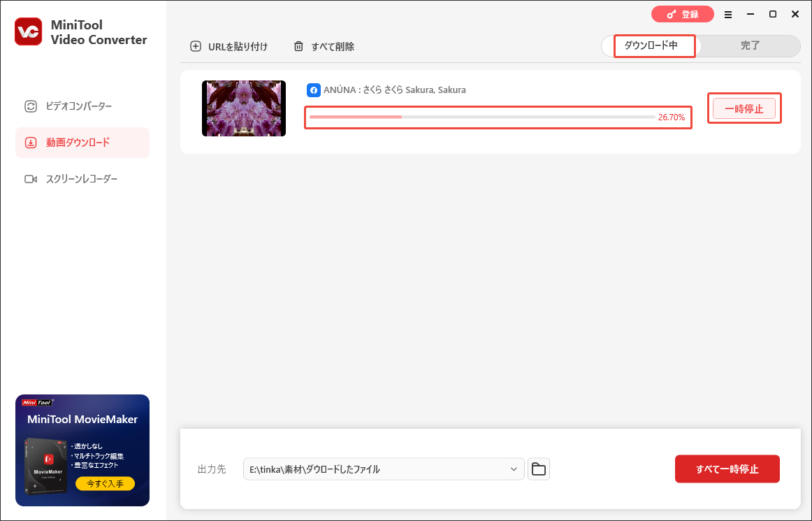The width and height of the screenshot is (812, 521).
Task: Click the URLを貼り付け button
Action: [229, 47]
